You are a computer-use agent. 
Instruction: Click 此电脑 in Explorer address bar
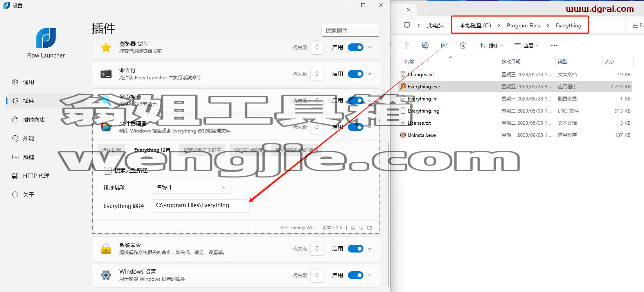[435, 25]
